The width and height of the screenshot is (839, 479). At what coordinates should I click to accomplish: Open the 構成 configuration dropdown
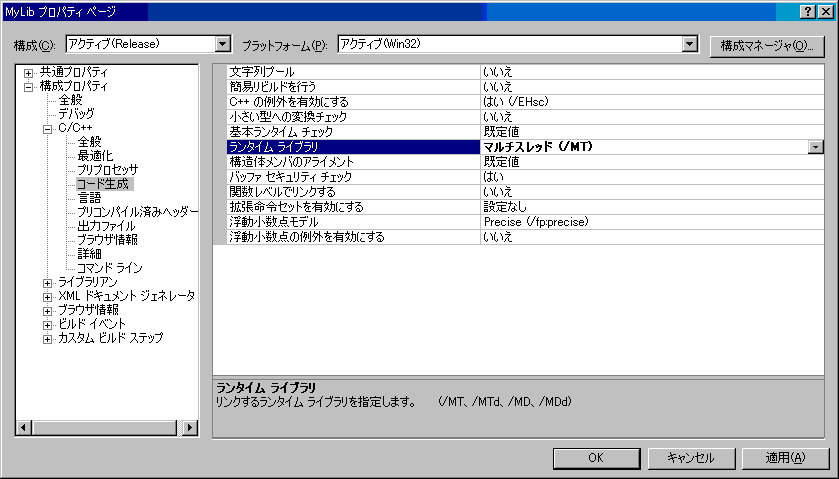coord(223,44)
